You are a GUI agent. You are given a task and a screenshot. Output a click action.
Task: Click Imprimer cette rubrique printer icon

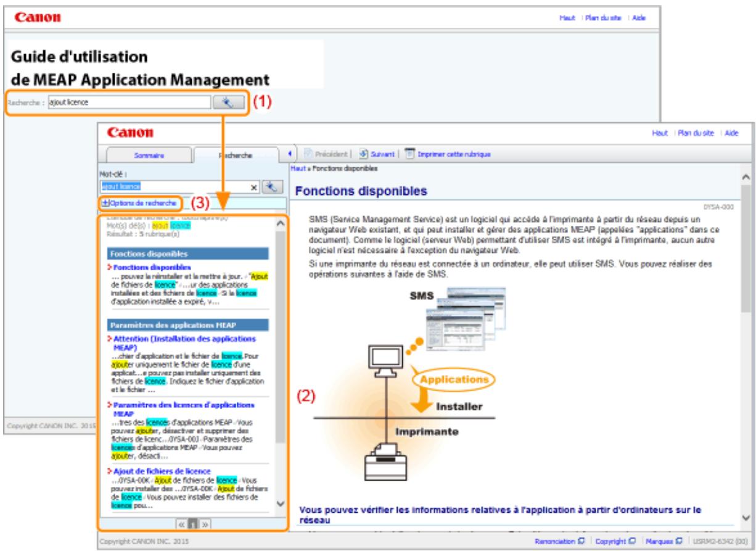[x=409, y=153]
